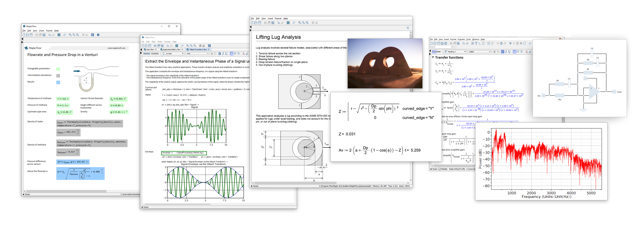Click Open folder icon in Hilbert window

146,46
